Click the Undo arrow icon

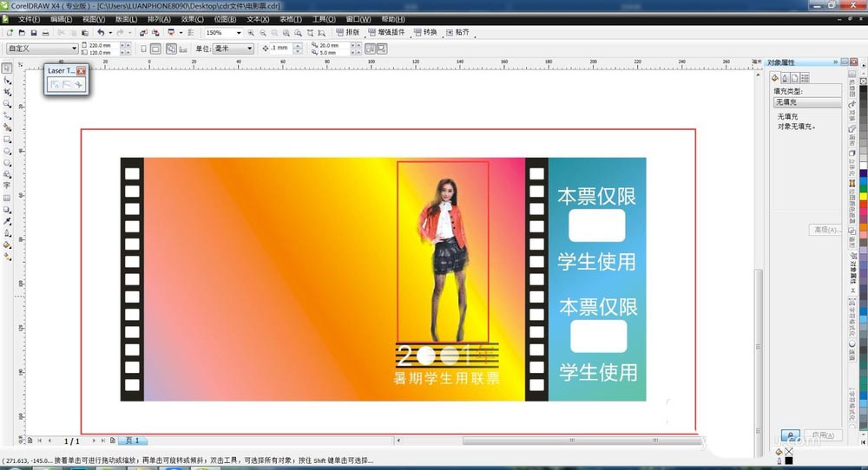pyautogui.click(x=101, y=33)
